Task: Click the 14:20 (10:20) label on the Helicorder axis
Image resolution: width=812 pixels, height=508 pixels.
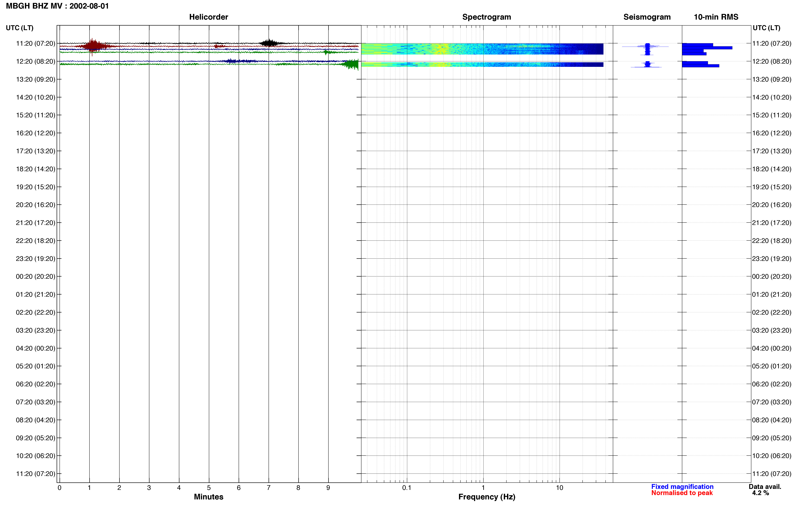Action: pos(36,97)
